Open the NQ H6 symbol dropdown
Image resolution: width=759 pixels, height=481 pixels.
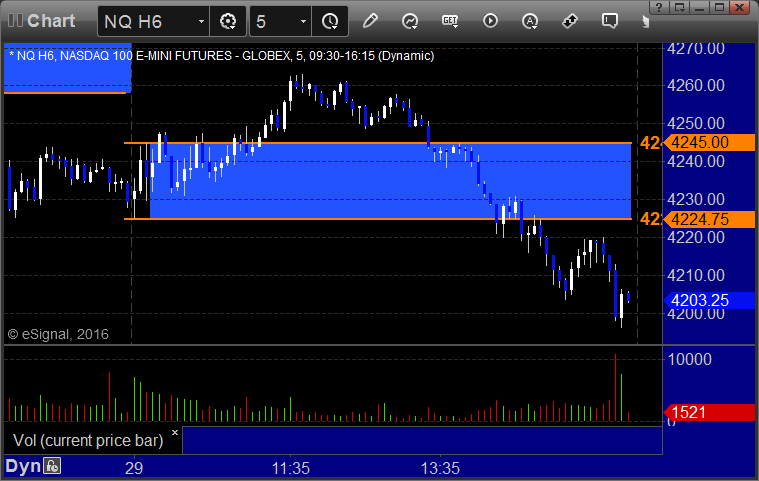tap(201, 21)
